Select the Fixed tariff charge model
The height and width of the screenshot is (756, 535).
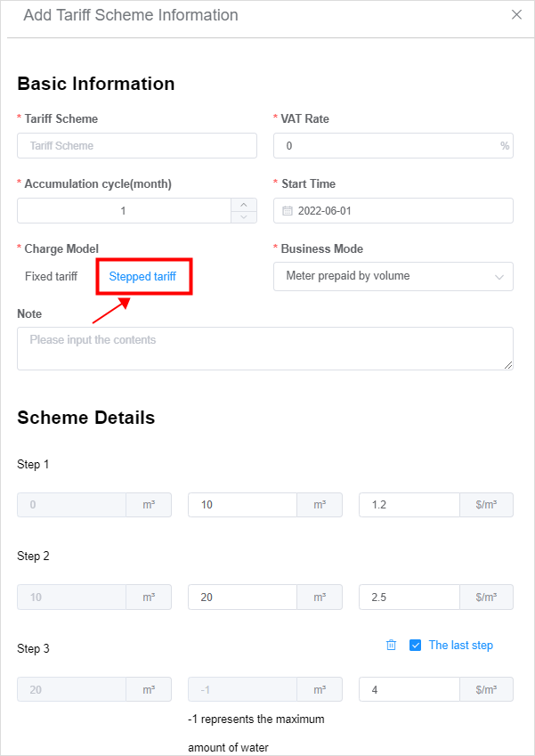(x=51, y=276)
